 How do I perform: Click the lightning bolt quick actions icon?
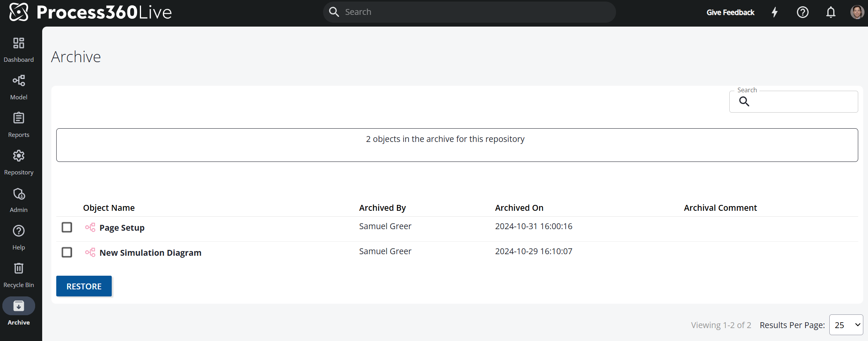[x=775, y=13]
